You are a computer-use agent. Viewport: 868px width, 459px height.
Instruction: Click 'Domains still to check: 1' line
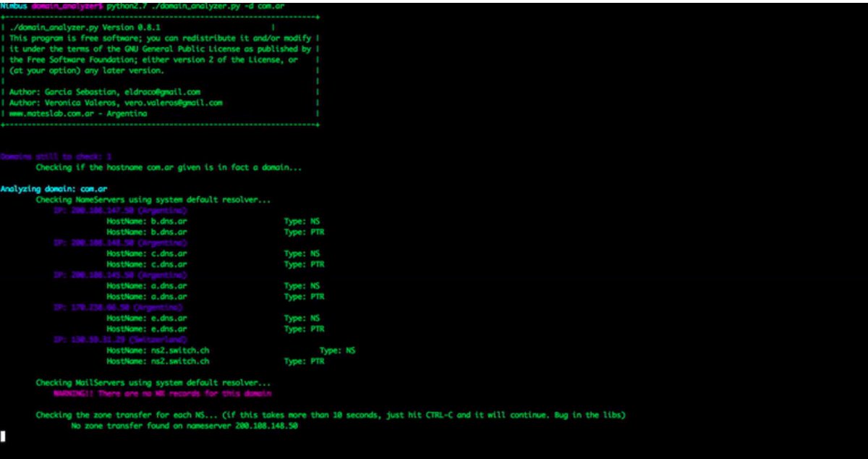pos(56,156)
